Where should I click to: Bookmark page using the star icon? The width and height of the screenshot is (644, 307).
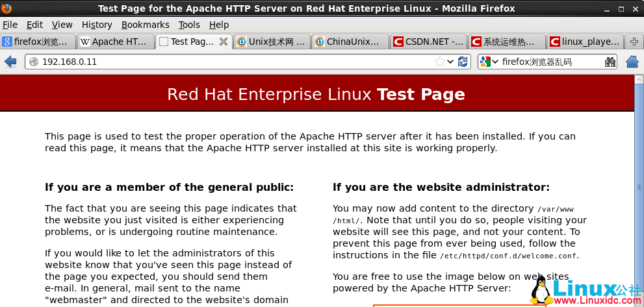(x=439, y=62)
